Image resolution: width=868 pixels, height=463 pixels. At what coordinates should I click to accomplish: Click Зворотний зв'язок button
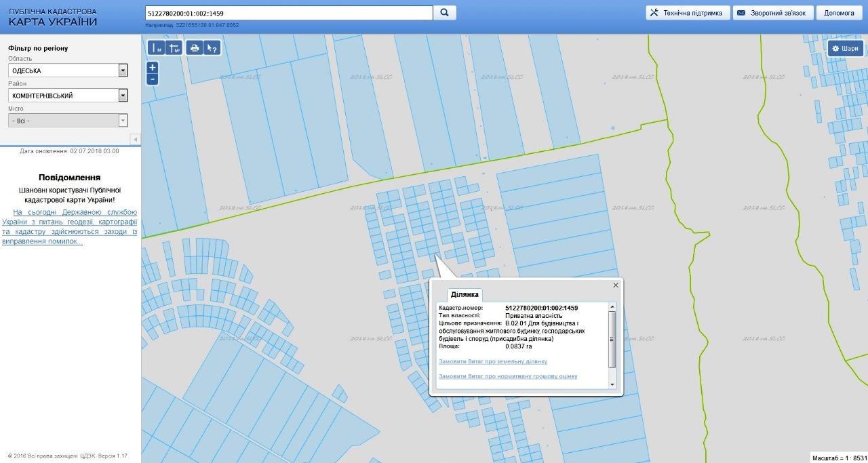pyautogui.click(x=772, y=13)
